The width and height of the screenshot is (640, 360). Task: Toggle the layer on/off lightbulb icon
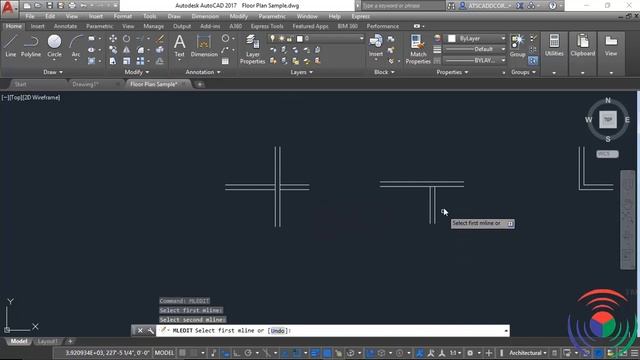coord(273,38)
